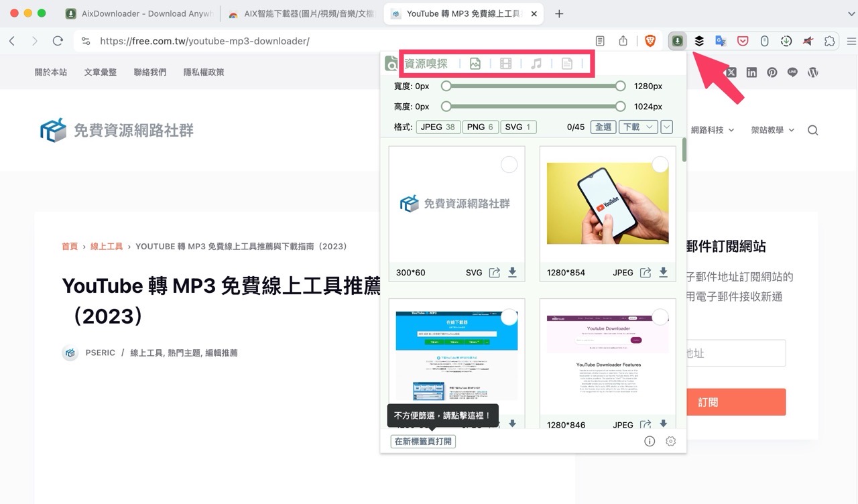Switch to video tab in sniffer
Image resolution: width=858 pixels, height=504 pixels.
click(x=506, y=64)
